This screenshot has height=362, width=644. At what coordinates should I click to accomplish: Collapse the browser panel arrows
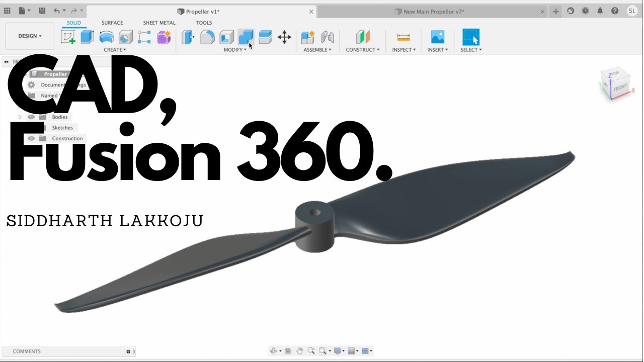(x=6, y=62)
